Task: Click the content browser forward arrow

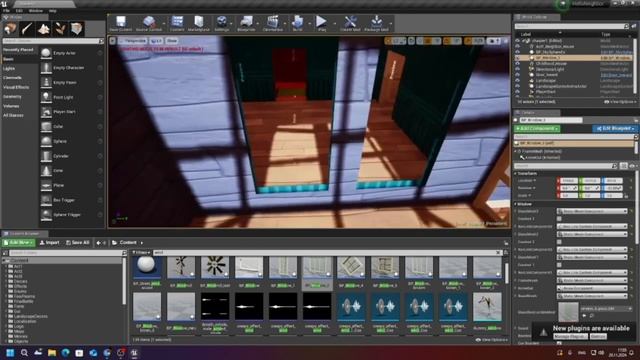Action: [104, 243]
